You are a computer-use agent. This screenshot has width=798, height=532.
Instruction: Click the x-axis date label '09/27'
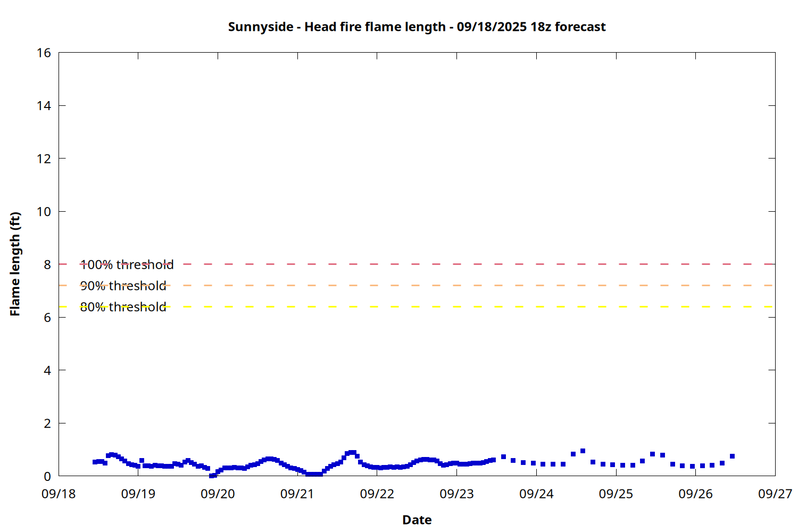point(775,494)
